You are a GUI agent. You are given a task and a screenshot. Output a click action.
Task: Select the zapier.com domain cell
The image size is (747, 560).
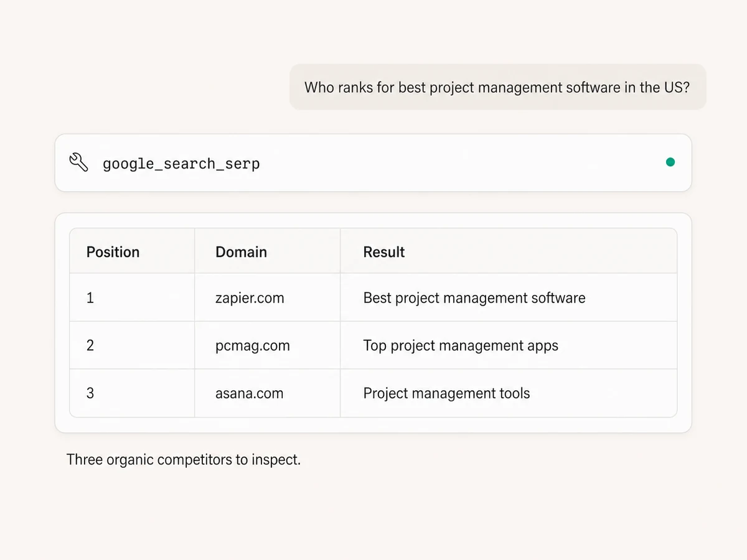268,297
